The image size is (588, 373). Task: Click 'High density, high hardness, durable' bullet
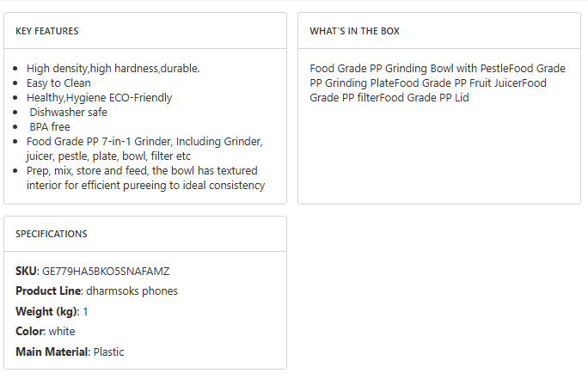point(113,68)
